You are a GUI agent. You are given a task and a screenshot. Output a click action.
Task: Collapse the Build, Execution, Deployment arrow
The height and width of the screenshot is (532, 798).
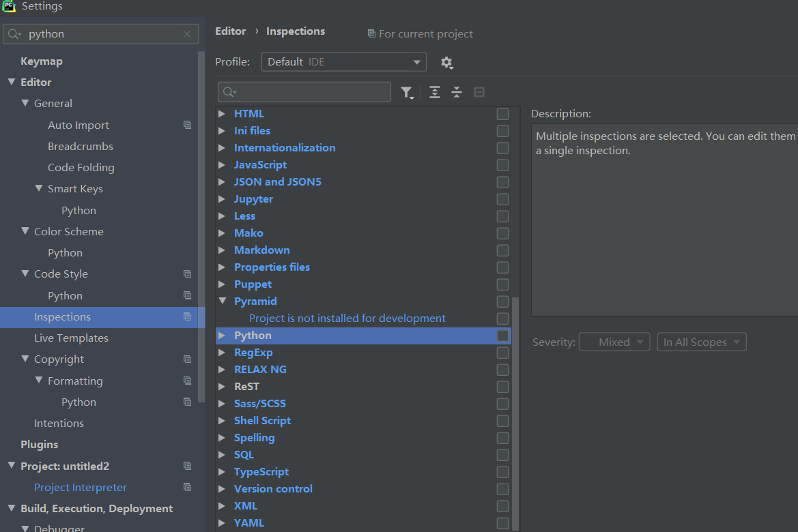(x=12, y=508)
